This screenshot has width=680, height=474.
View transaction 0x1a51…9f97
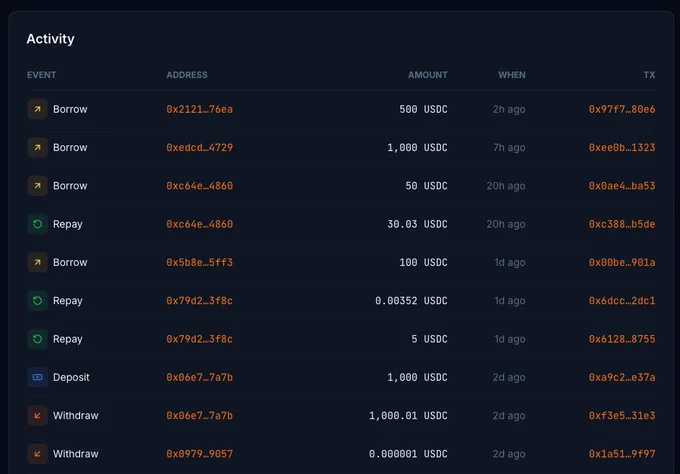(622, 454)
